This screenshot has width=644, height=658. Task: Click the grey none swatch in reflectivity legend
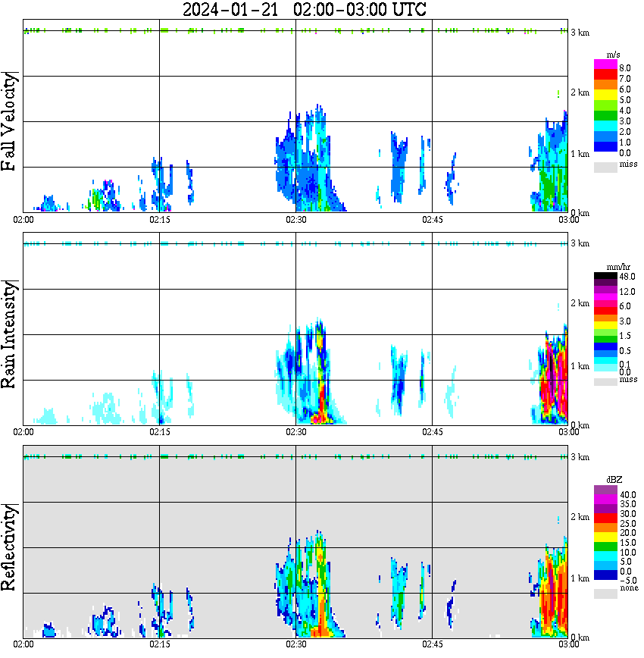click(605, 594)
